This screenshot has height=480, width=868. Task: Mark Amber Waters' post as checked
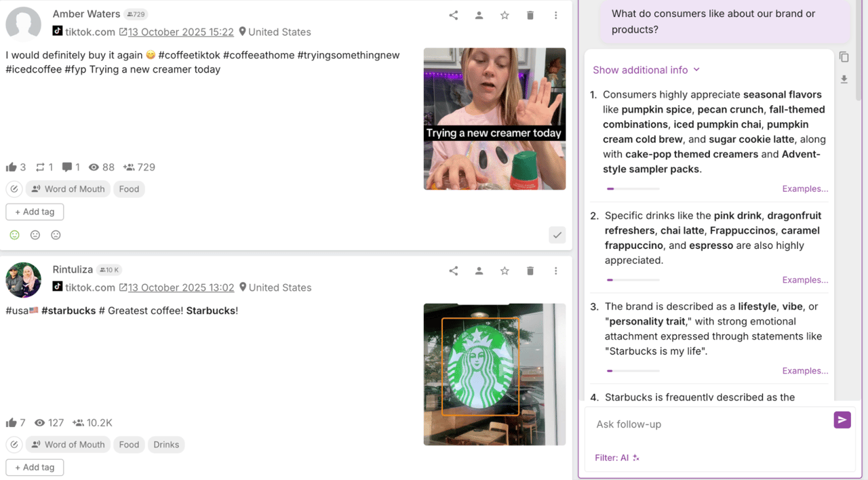coord(557,235)
